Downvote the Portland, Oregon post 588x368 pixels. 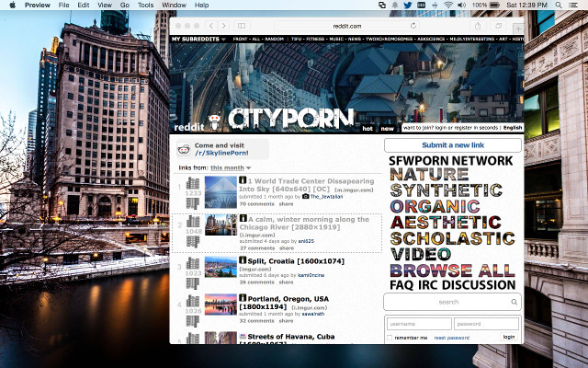pos(193,321)
